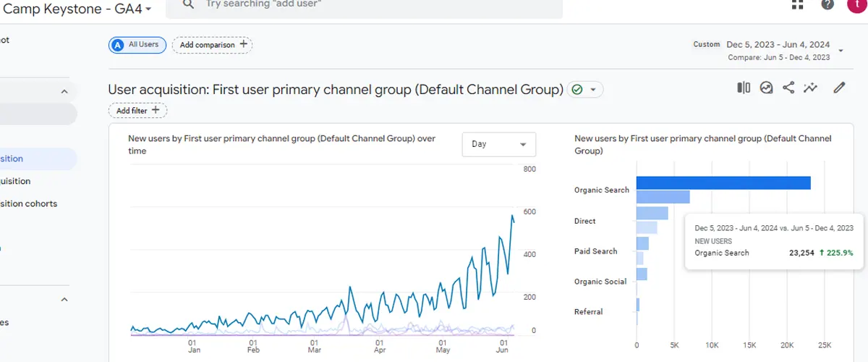This screenshot has height=362, width=868.
Task: Collapse the upper sidebar section chevron
Action: [64, 92]
